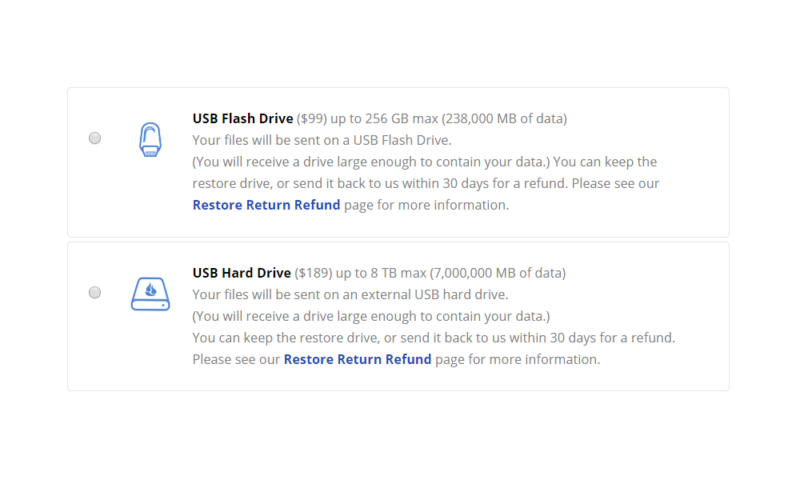Click the ($99) price text

point(312,119)
